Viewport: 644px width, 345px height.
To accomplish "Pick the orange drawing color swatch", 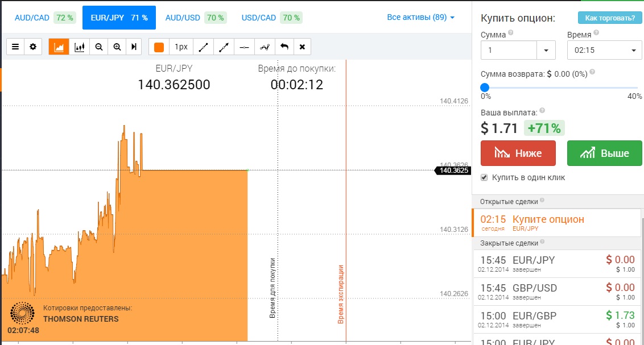I will click(159, 47).
